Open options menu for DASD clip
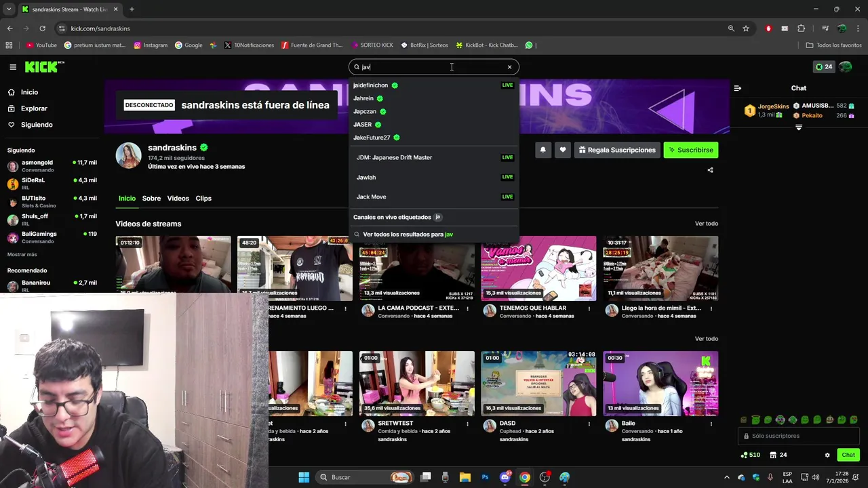Image resolution: width=868 pixels, height=488 pixels. (x=589, y=424)
